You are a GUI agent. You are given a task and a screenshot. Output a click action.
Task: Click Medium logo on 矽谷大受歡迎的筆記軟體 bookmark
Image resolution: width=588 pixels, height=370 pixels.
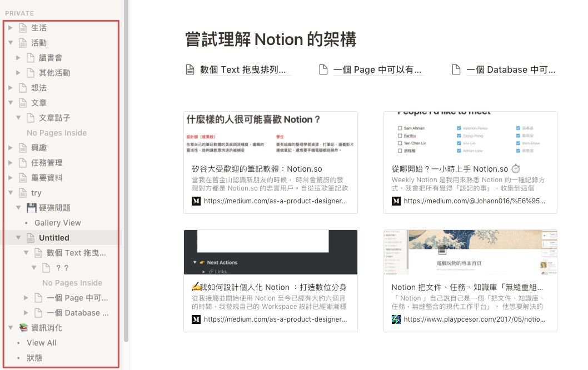pos(196,201)
